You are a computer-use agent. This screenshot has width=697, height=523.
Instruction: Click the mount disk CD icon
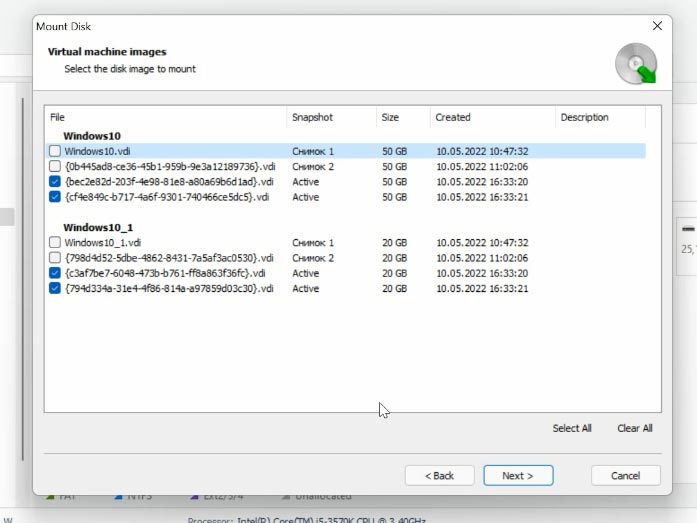tap(636, 64)
